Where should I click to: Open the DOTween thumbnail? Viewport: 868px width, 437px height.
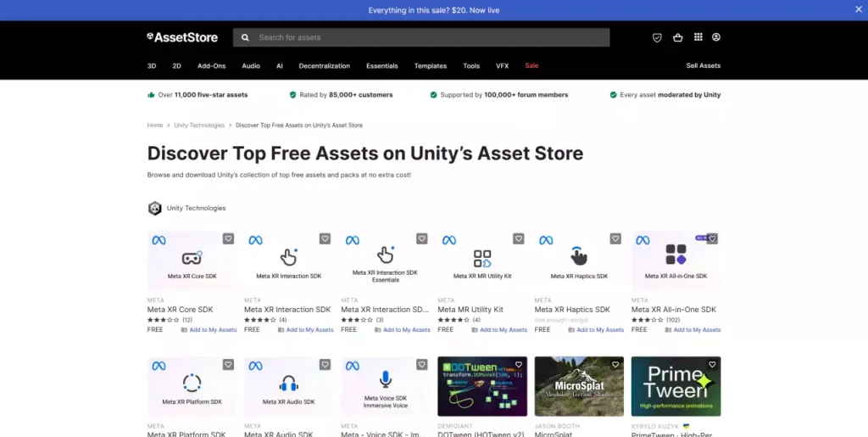point(482,387)
